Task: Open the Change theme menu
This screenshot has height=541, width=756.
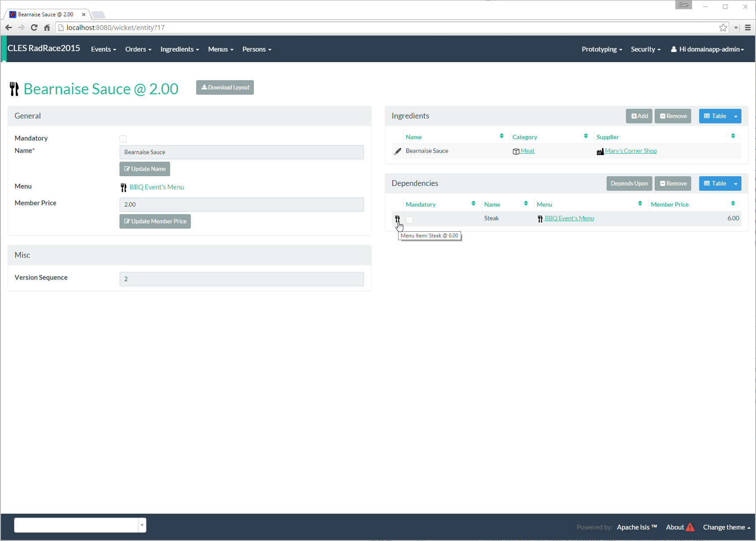Action: coord(726,527)
